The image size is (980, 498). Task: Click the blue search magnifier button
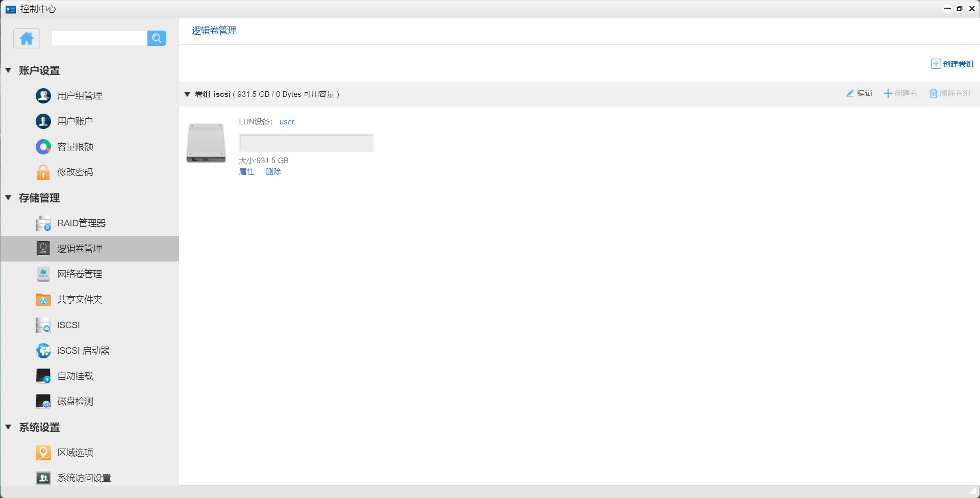[157, 38]
